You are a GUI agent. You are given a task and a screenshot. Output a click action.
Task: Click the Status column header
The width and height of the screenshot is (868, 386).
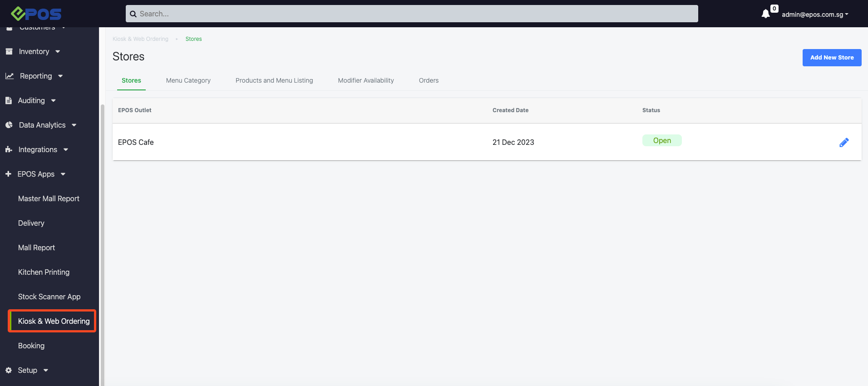click(x=651, y=110)
